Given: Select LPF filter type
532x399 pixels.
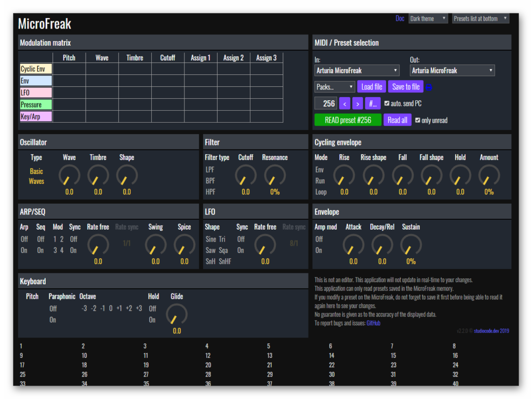Looking at the screenshot, I should click(x=210, y=170).
